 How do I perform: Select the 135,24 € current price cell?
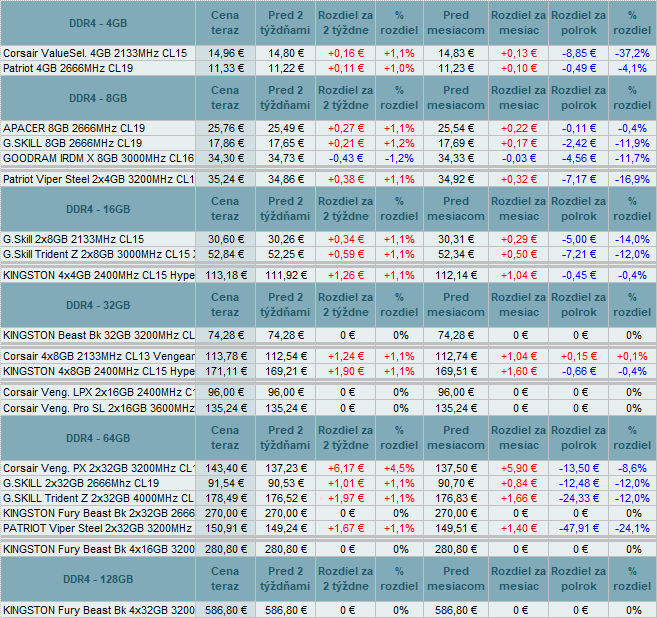pyautogui.click(x=225, y=408)
